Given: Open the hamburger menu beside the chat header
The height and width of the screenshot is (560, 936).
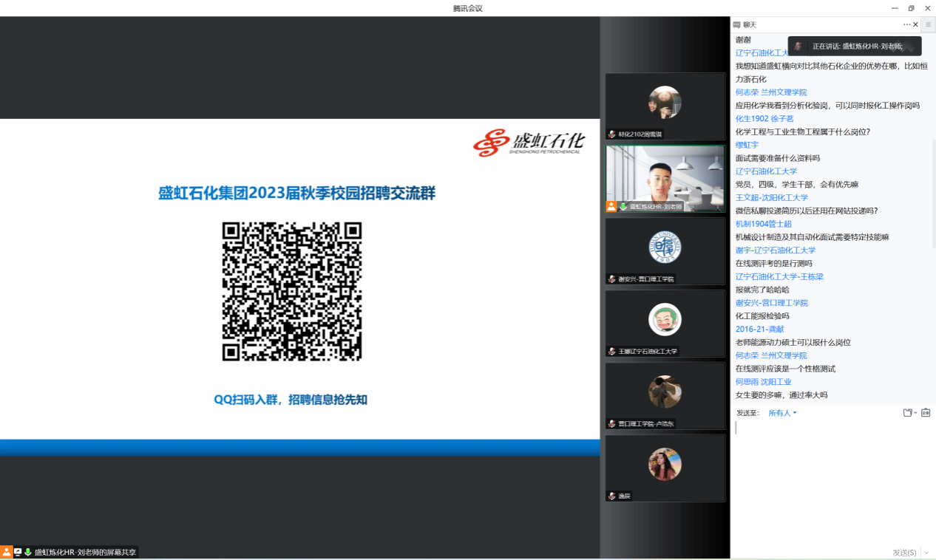Looking at the screenshot, I should (x=929, y=24).
